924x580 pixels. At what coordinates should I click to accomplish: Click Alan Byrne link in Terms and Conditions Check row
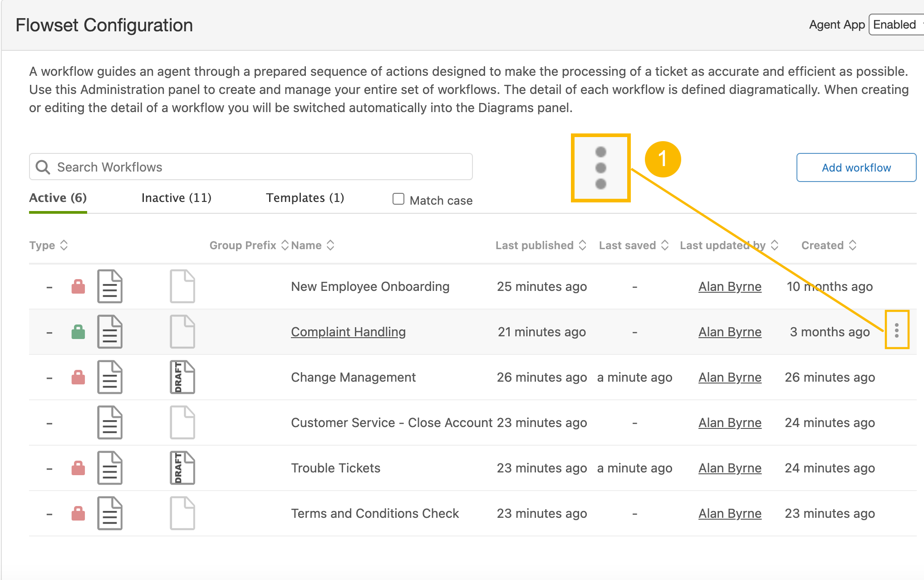(730, 513)
